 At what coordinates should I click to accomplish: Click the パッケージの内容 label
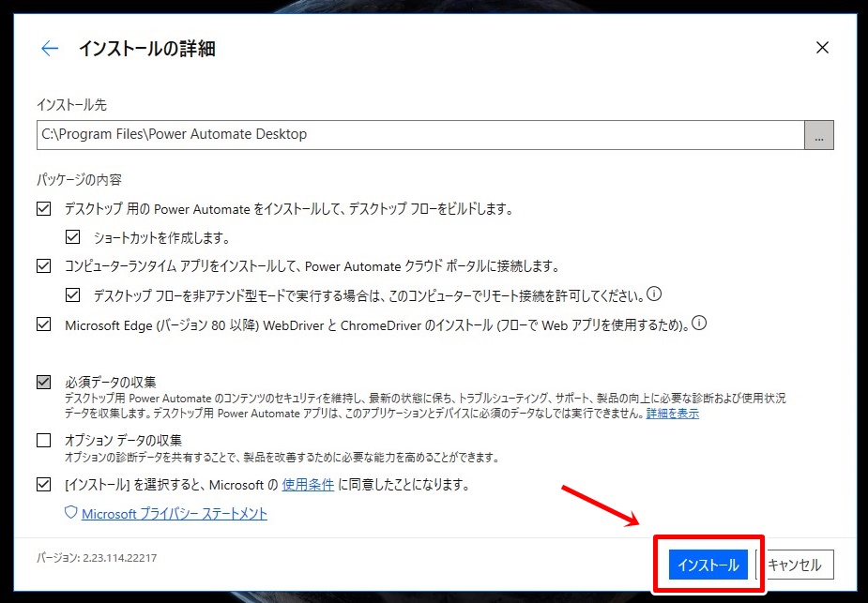tap(79, 179)
